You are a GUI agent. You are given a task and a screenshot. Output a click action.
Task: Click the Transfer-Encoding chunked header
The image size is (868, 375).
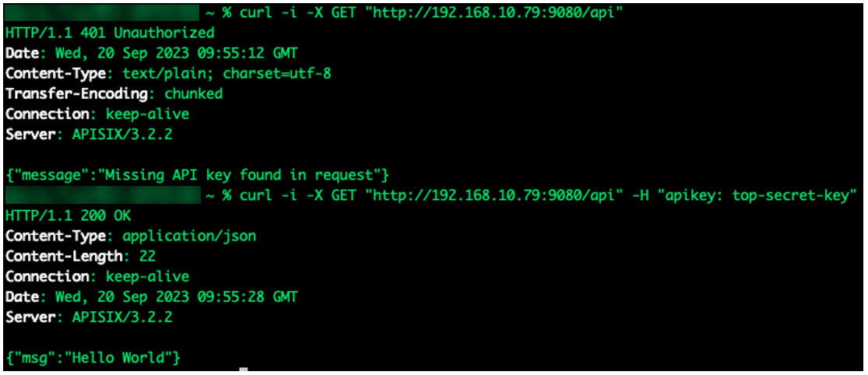tap(114, 94)
